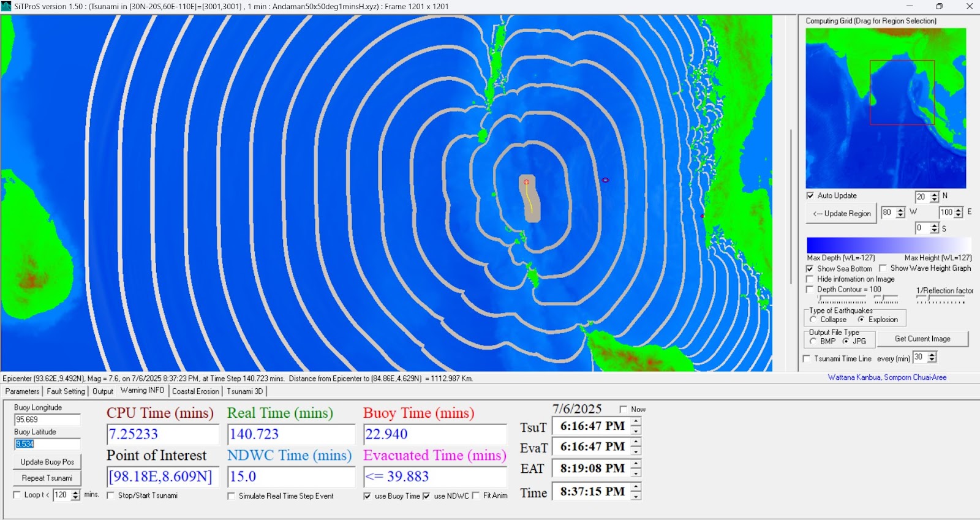Image resolution: width=980 pixels, height=520 pixels.
Task: Adjust the East longitude stepper (100)
Action: coord(959,213)
